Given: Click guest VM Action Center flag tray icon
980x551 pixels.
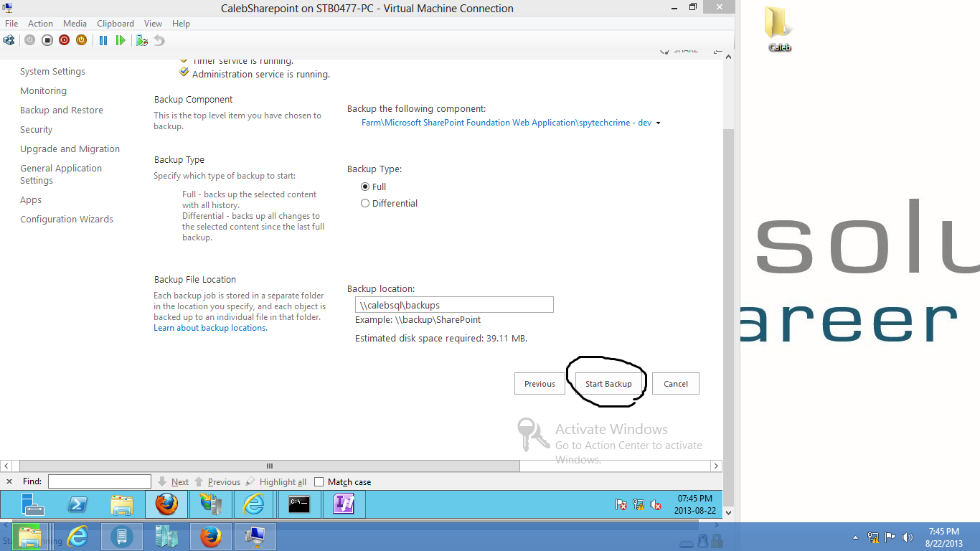Looking at the screenshot, I should 621,505.
